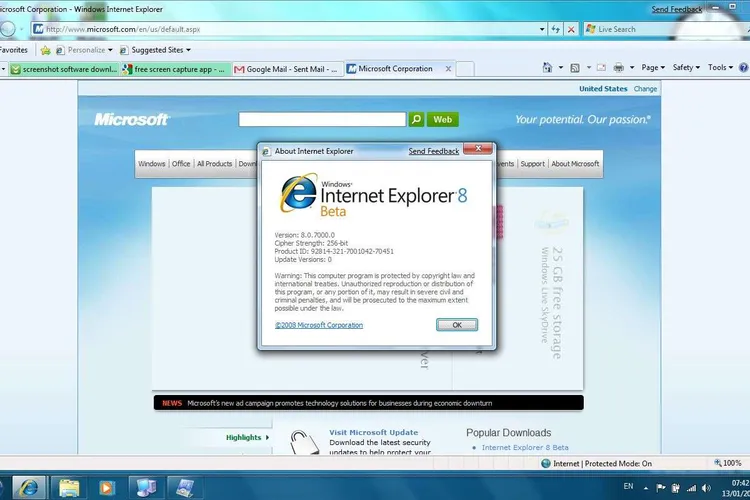Click the NEWS headline about ad campaign
This screenshot has width=750, height=500.
340,403
